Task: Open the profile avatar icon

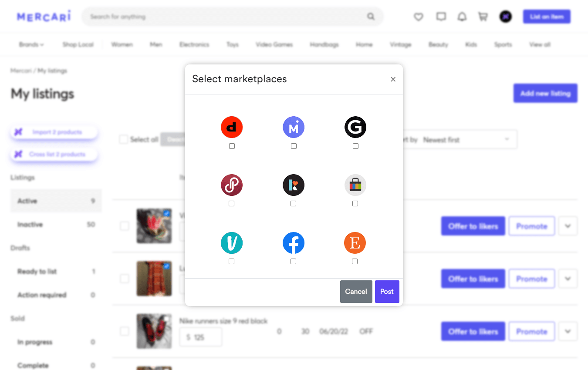Action: (x=505, y=17)
